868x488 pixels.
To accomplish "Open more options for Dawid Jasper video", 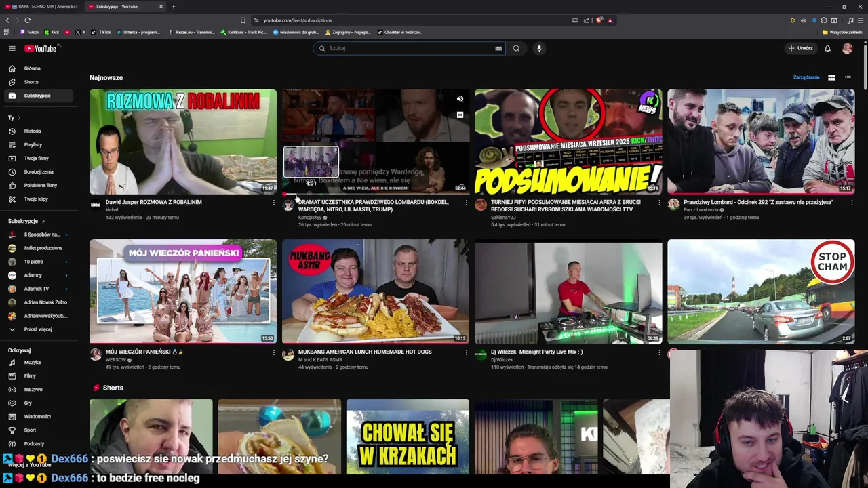I will [273, 202].
